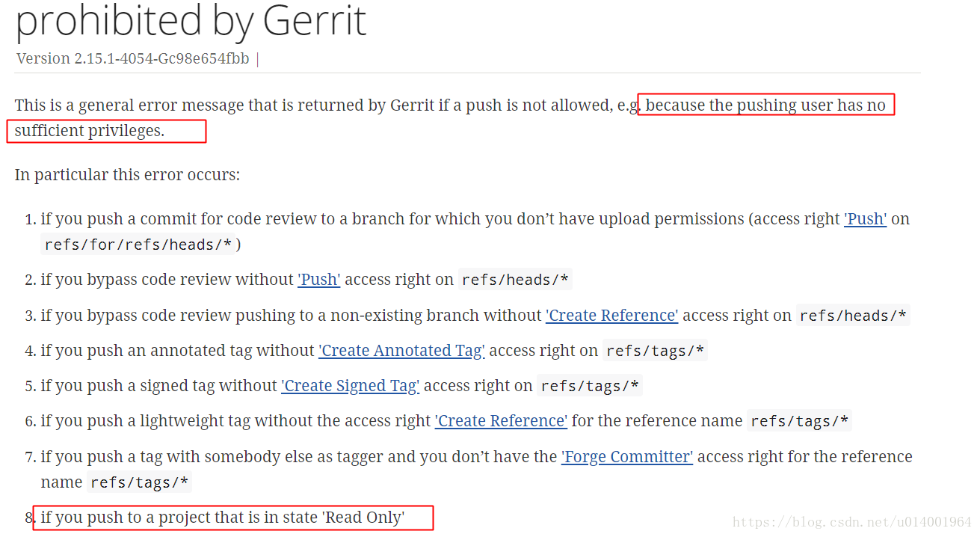Click the 'prohibited by Gerrit' page heading

(191, 20)
